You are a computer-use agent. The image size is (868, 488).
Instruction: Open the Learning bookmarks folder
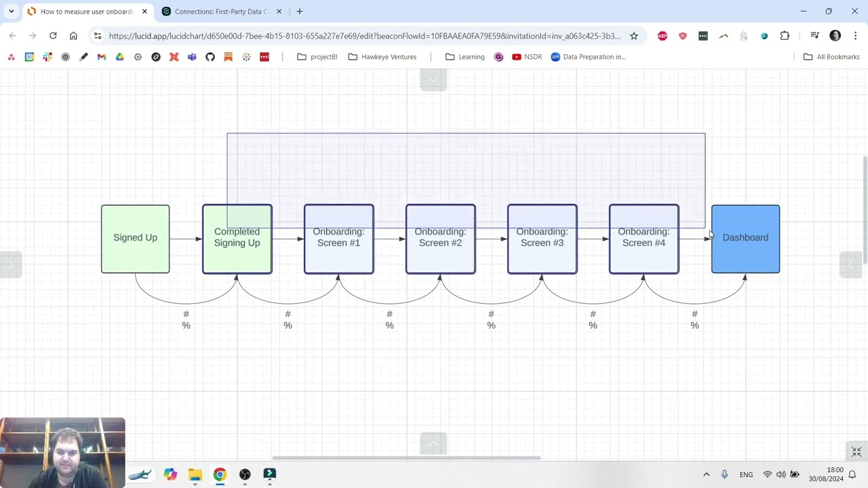click(465, 57)
